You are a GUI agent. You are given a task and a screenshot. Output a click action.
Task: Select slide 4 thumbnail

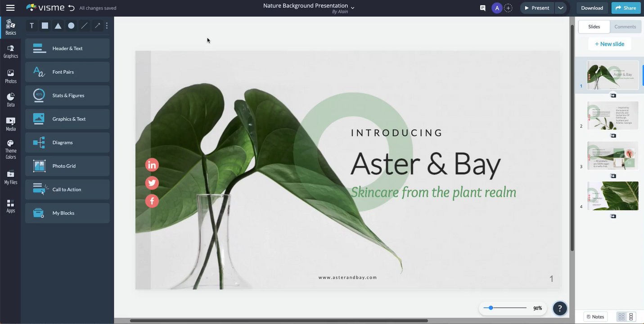[x=612, y=196]
